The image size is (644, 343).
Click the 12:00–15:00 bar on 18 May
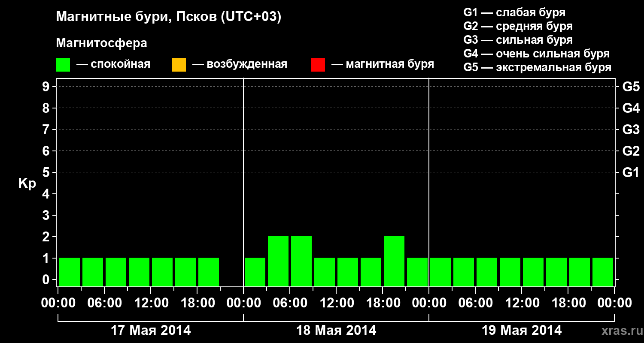point(348,272)
